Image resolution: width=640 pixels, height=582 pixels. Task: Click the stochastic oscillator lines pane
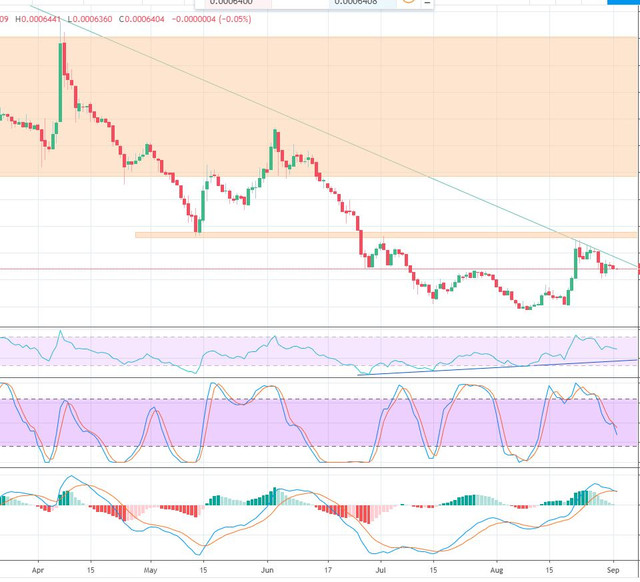click(318, 422)
